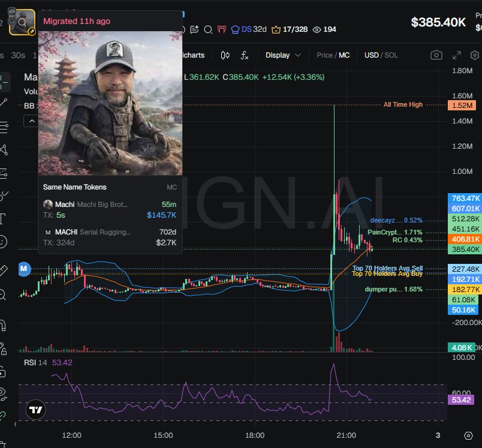
Task: Open the candlestick chart type selector
Action: (225, 55)
